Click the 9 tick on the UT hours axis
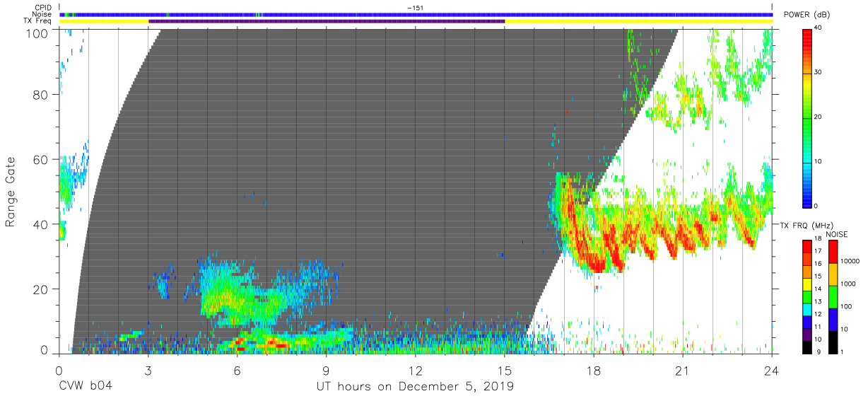The height and width of the screenshot is (401, 868). 326,370
